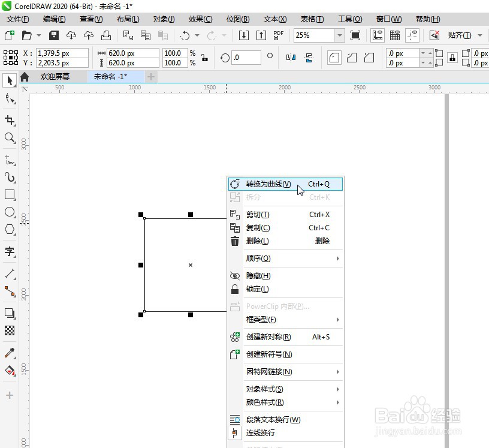Screen dimensions: 489x448
Task: Select scalloped corner style
Action: [x=351, y=58]
